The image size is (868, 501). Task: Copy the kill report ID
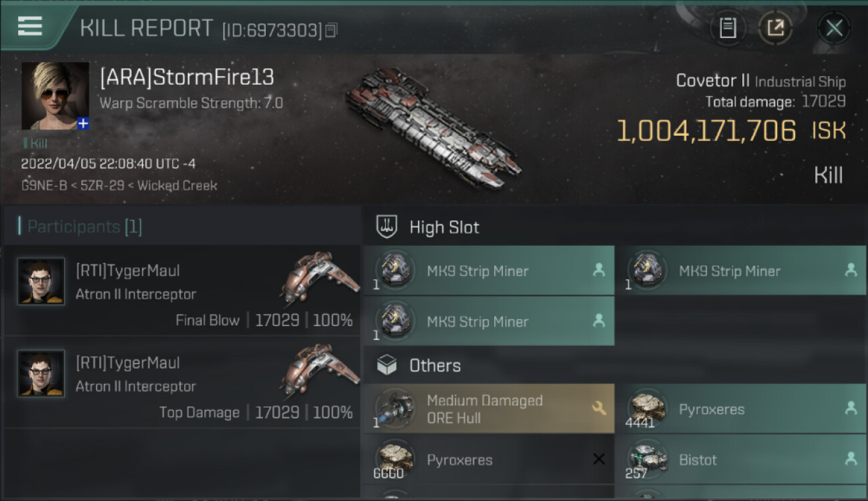[x=332, y=30]
